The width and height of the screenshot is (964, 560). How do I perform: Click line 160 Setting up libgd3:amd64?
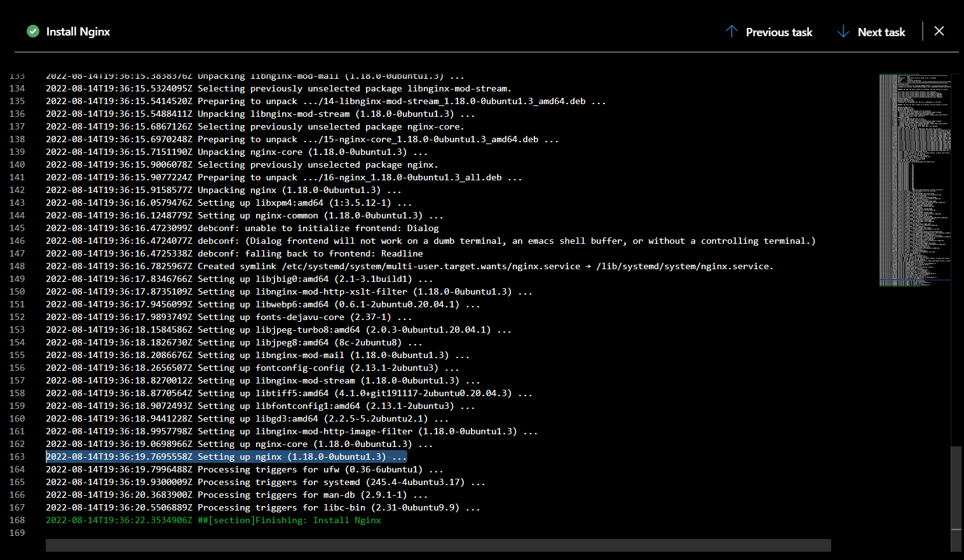point(247,418)
